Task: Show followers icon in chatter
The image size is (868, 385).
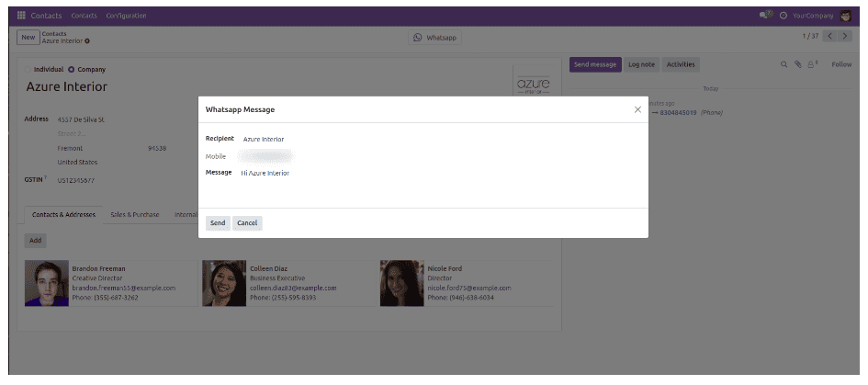Action: tap(812, 65)
